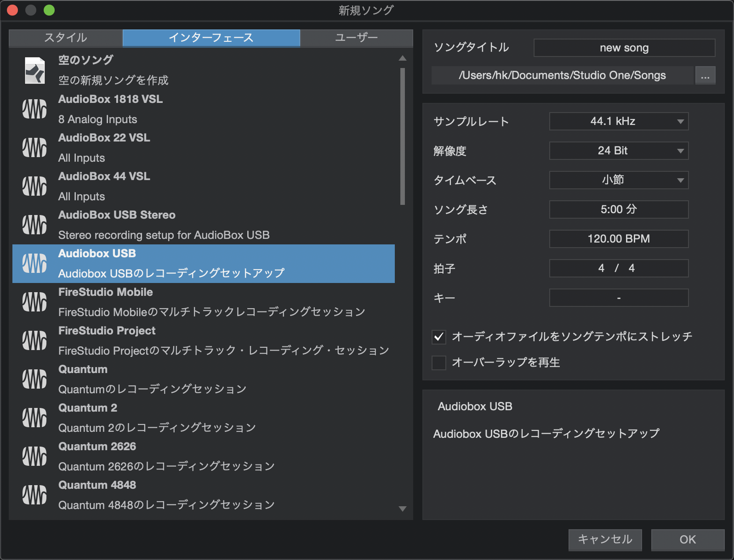
Task: Click the Quantum 4848 template icon
Action: (34, 495)
